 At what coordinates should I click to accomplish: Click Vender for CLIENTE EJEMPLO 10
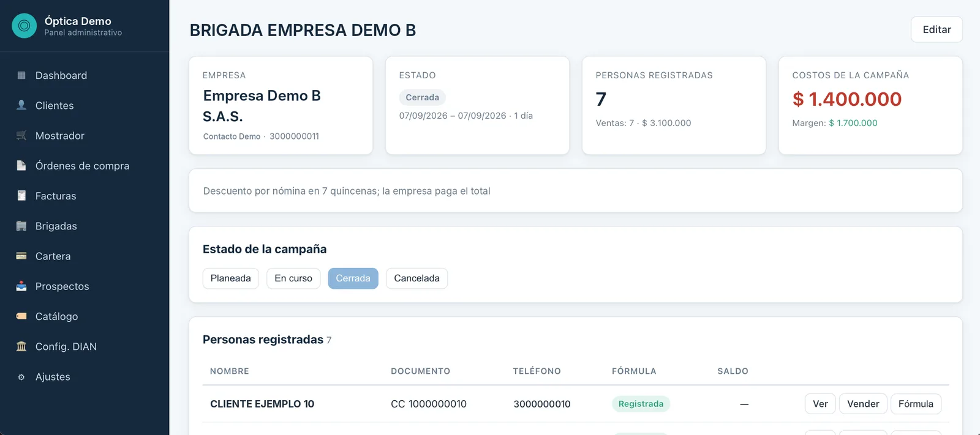(x=863, y=404)
